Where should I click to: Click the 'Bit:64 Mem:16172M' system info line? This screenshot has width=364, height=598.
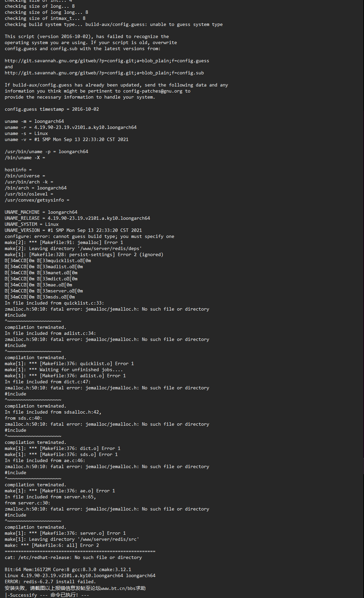68,569
